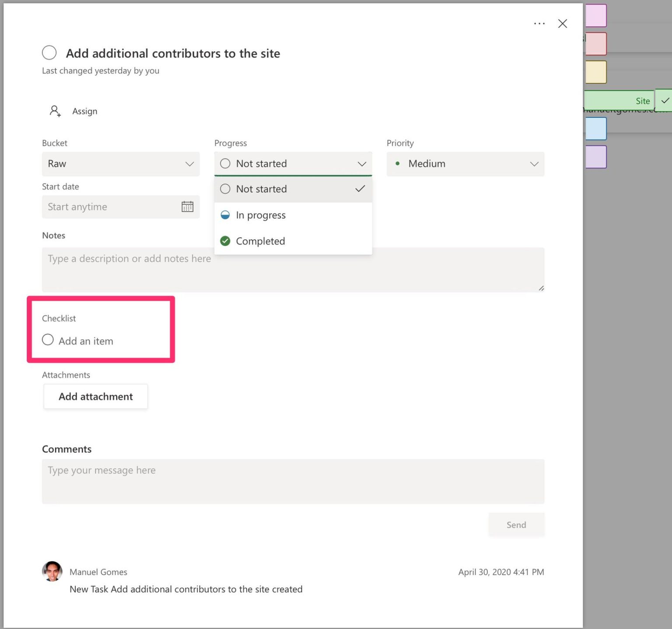Viewport: 672px width, 629px height.
Task: Click the Send comment button
Action: 516,524
